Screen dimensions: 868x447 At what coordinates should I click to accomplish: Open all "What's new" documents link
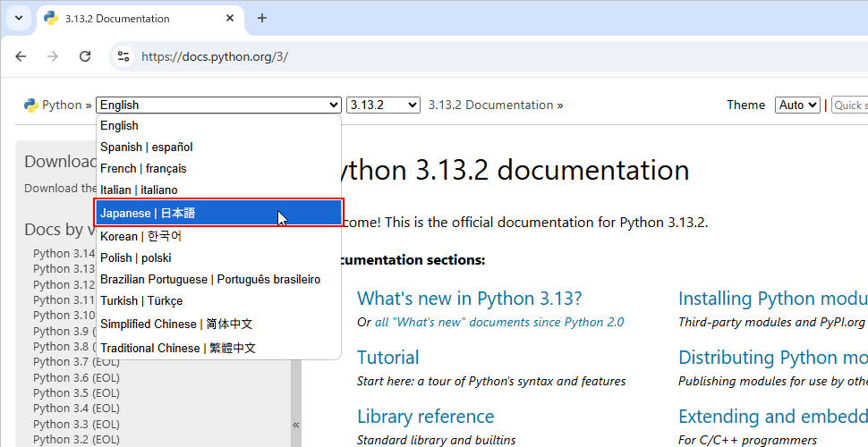tap(499, 323)
